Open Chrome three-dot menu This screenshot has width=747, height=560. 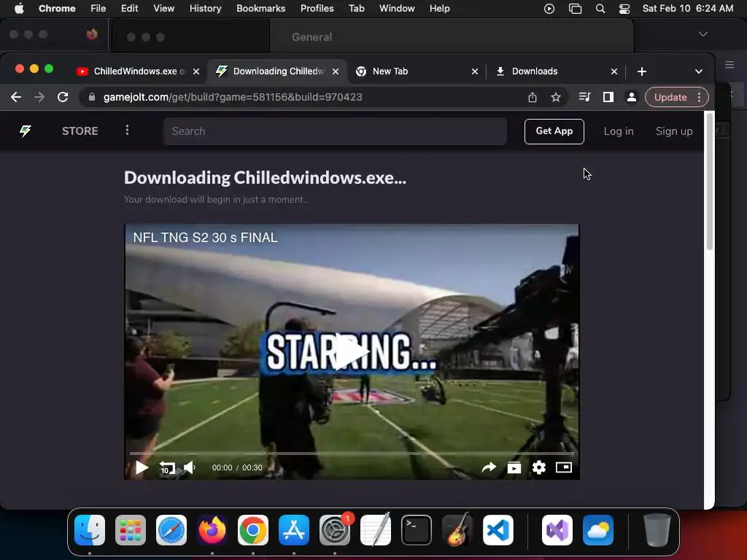click(x=699, y=97)
